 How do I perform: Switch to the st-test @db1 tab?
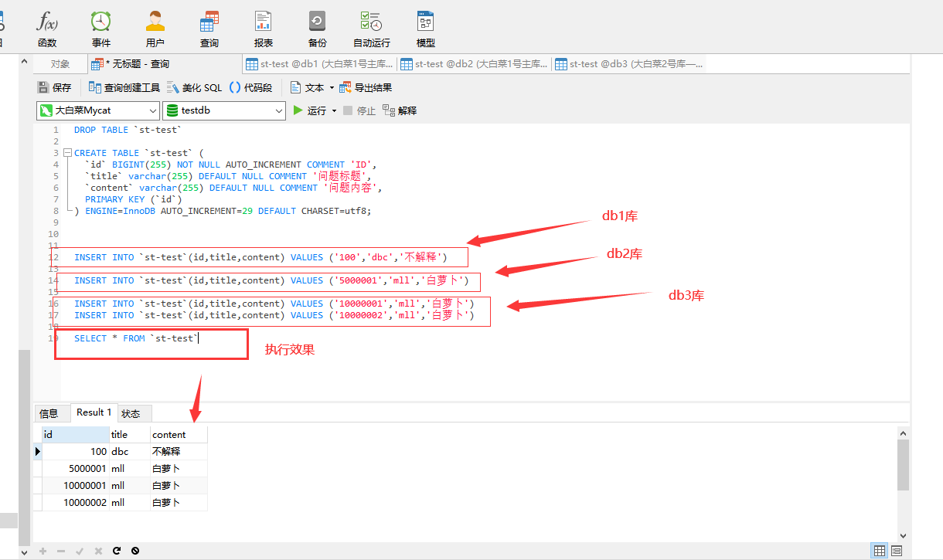click(319, 64)
